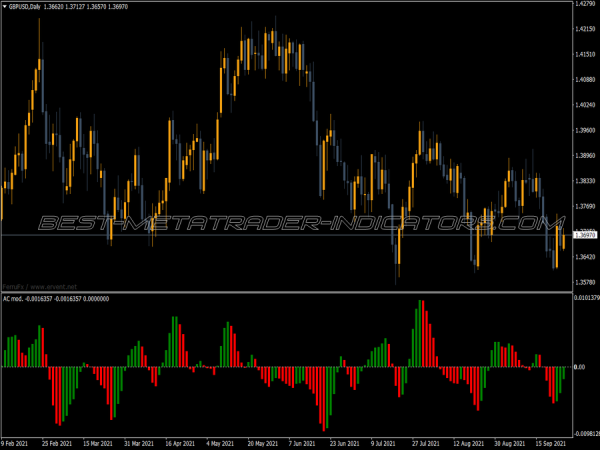
Task: Click the 1.40240 level on price scale
Action: click(x=585, y=105)
